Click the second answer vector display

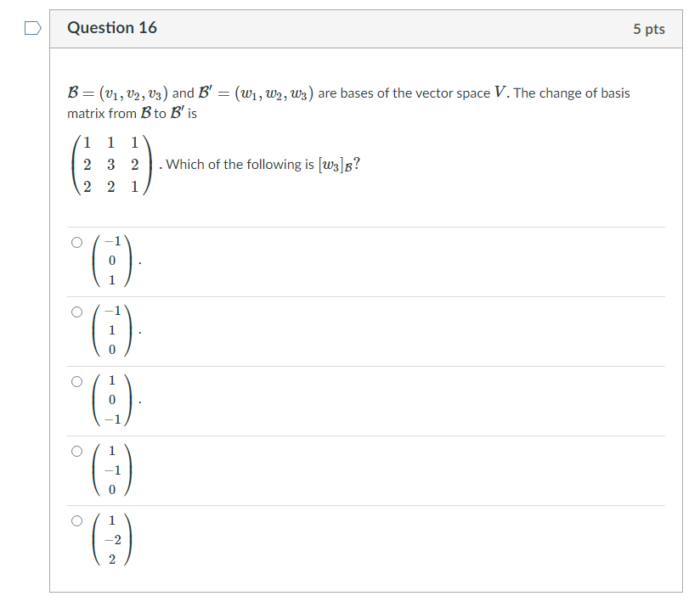[111, 330]
